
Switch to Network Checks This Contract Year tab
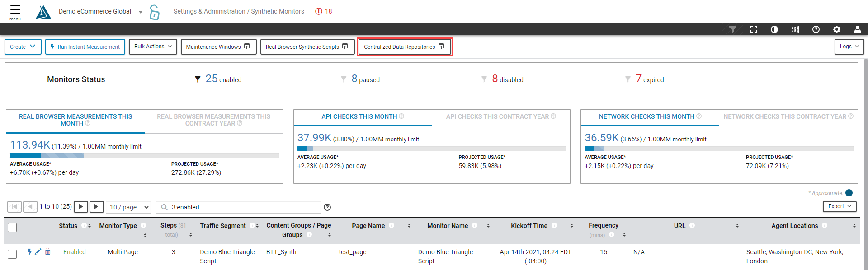[x=788, y=116]
